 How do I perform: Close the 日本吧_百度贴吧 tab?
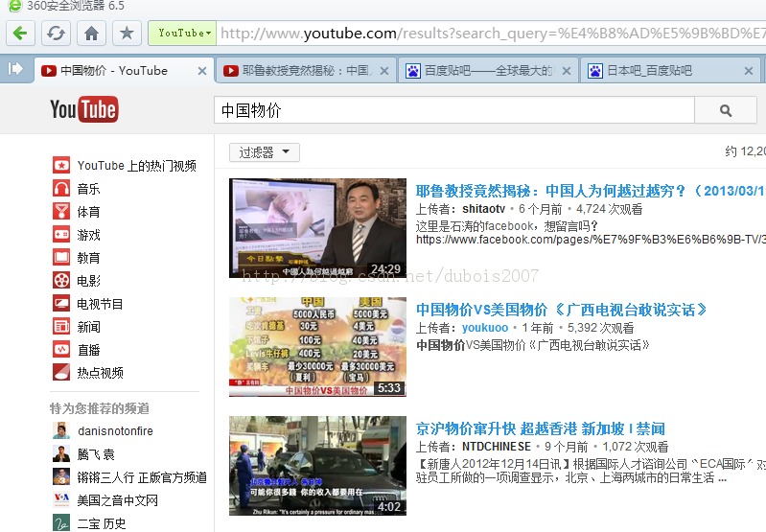click(748, 71)
